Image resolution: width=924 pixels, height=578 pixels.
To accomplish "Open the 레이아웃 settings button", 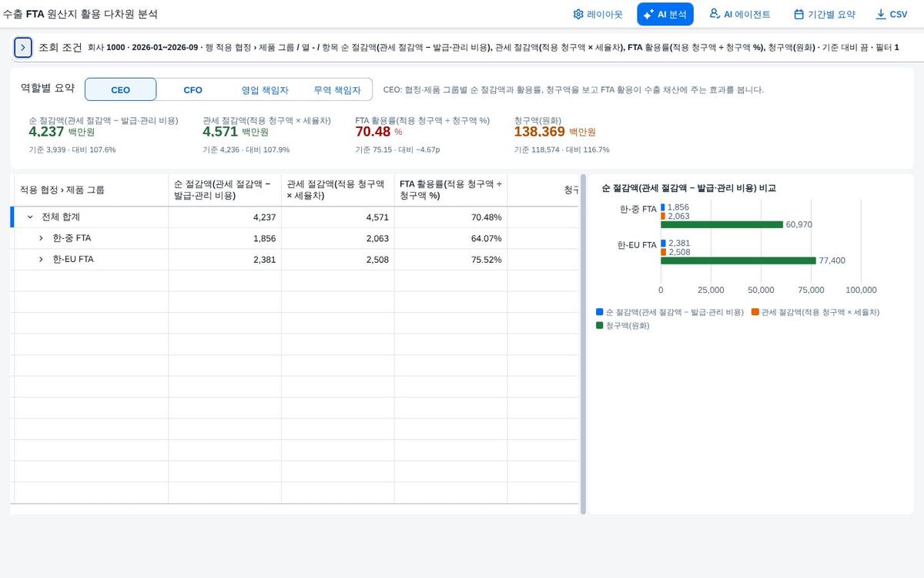I will 598,14.
